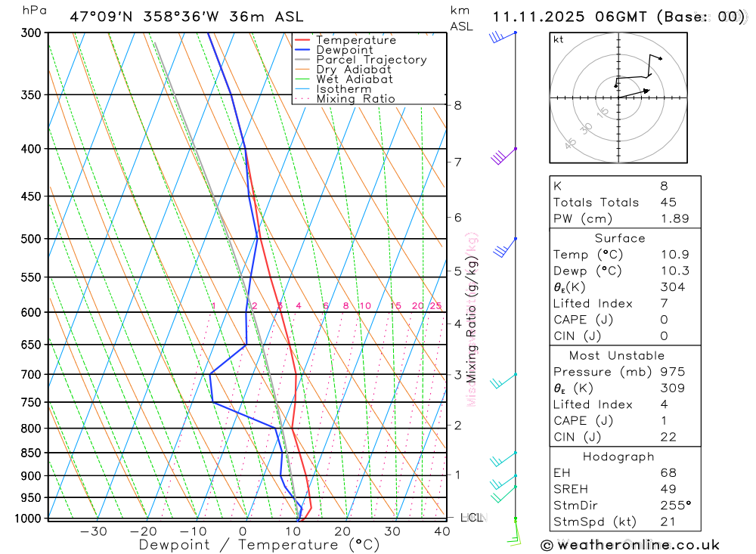Click the 'Surface' section heading
756x554 pixels.
[x=620, y=238]
